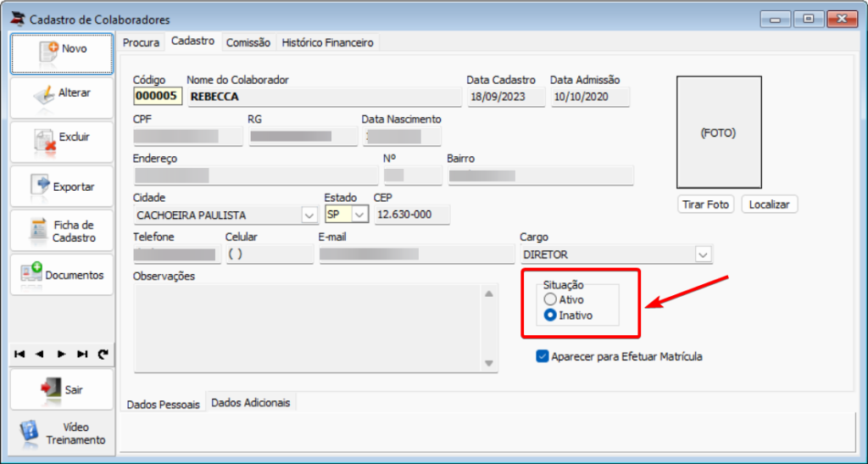Image resolution: width=868 pixels, height=464 pixels.
Task: Open the Histórico Financeiro tab
Action: pyautogui.click(x=328, y=42)
